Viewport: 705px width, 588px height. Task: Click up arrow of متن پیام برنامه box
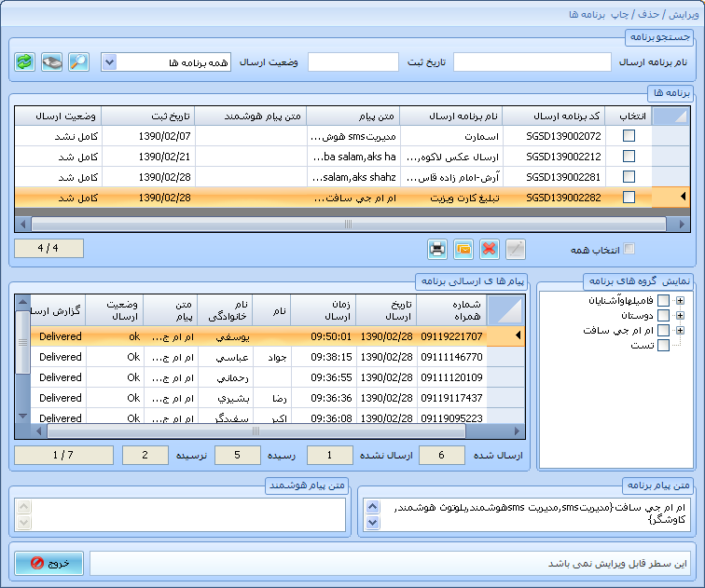pyautogui.click(x=372, y=507)
